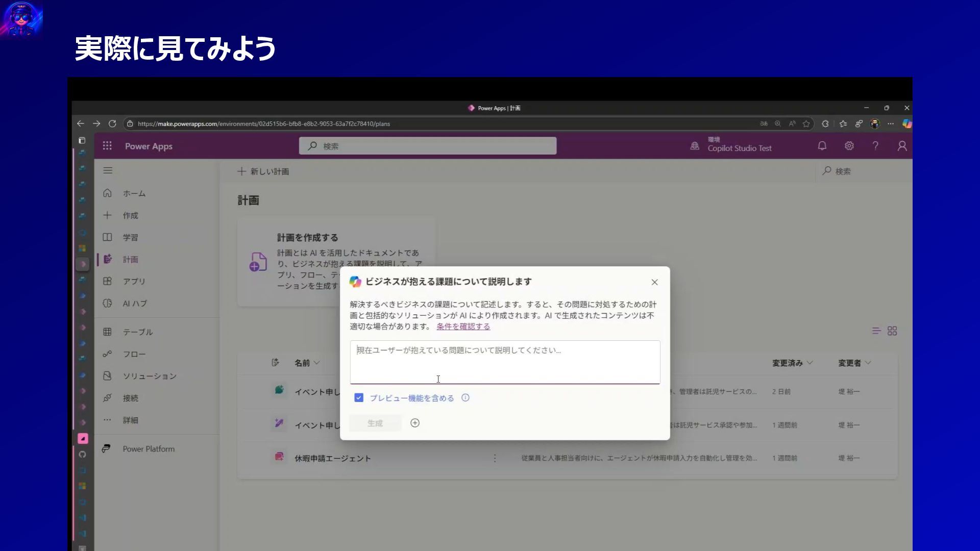Open browser zoom magnifier icon
980x551 pixels.
tap(777, 123)
